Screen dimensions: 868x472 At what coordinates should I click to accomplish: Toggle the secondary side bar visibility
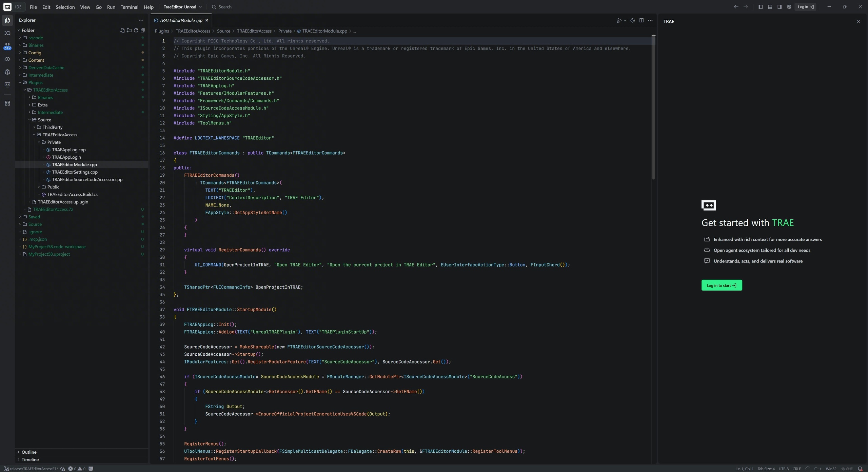(780, 7)
